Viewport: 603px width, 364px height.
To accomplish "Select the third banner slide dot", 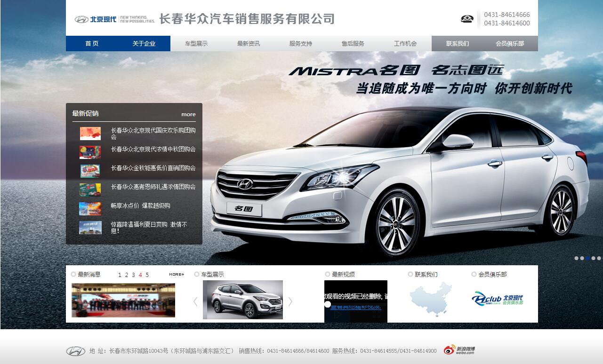I will [x=587, y=258].
